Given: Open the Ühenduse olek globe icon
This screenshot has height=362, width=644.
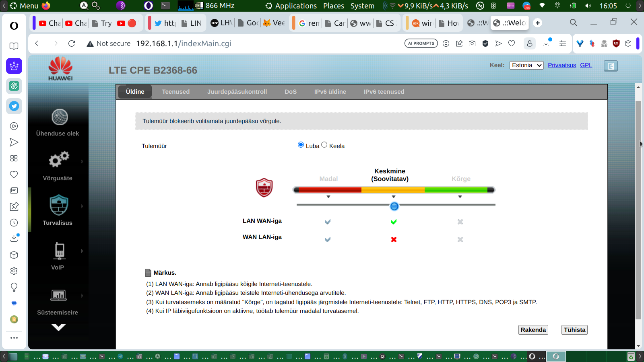Looking at the screenshot, I should point(60,117).
